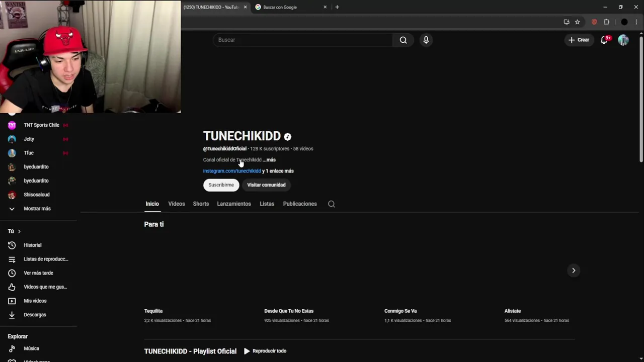Click the Videos que me gustan label
This screenshot has height=362, width=644.
click(x=45, y=287)
